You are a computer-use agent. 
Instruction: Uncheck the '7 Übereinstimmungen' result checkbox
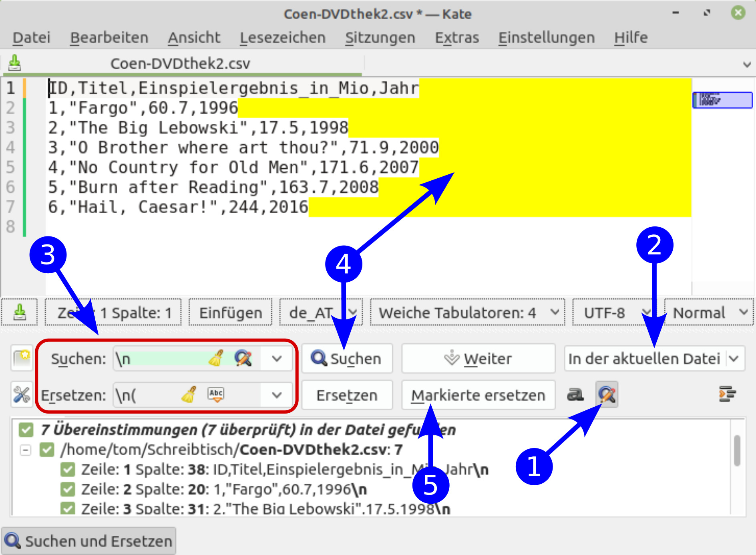click(x=26, y=430)
